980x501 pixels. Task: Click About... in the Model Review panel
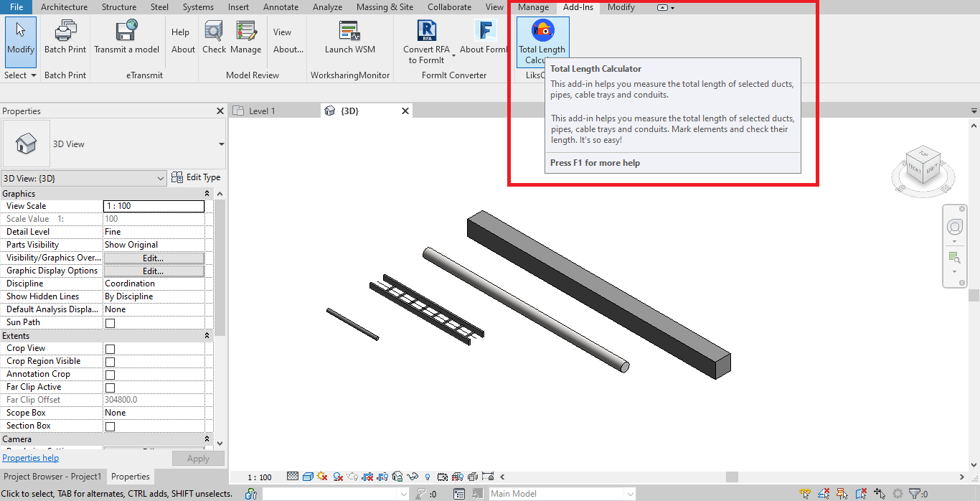click(x=288, y=50)
